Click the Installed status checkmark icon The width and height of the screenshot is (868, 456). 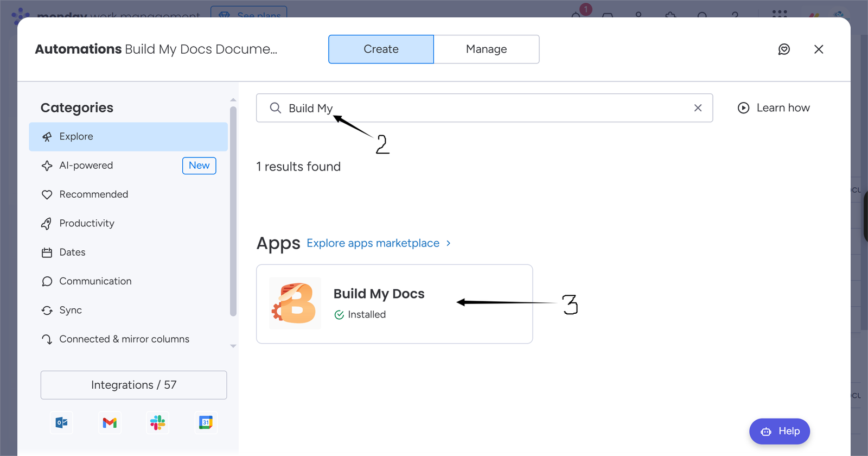click(x=339, y=315)
